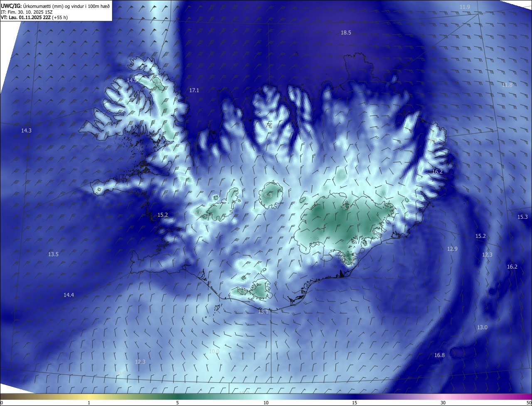Click the colour scale label 30
This screenshot has height=406, width=532.
[443, 403]
